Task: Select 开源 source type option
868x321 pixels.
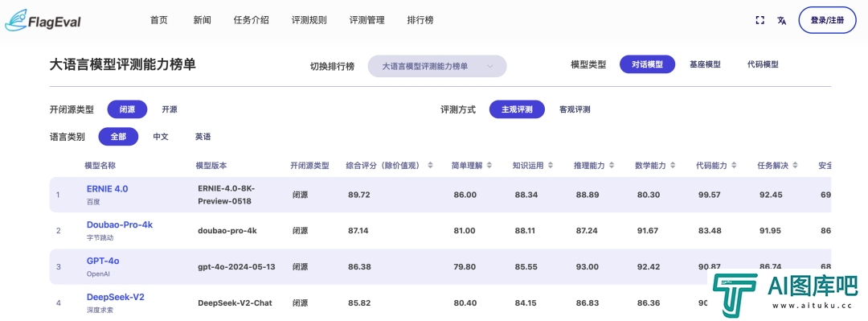Action: pyautogui.click(x=170, y=109)
